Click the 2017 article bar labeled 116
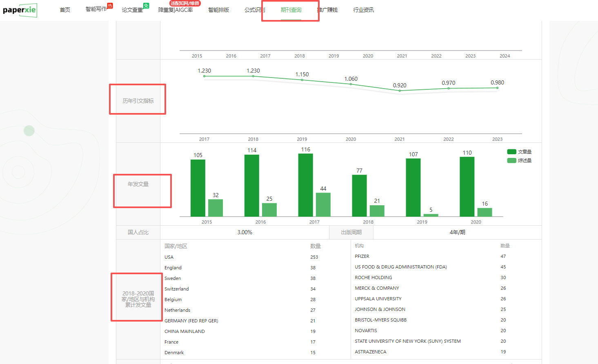Image resolution: width=598 pixels, height=364 pixels. tap(305, 185)
